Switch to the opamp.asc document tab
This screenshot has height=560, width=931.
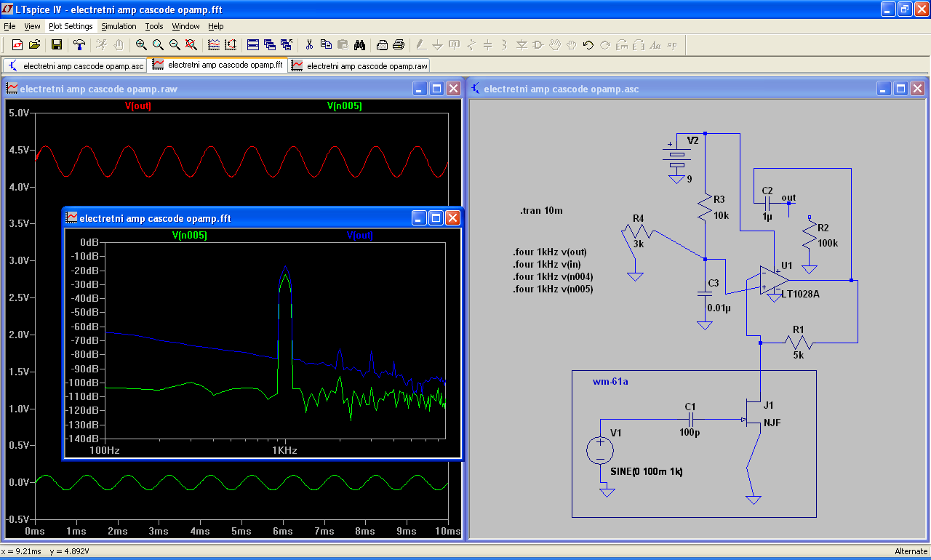coord(76,65)
